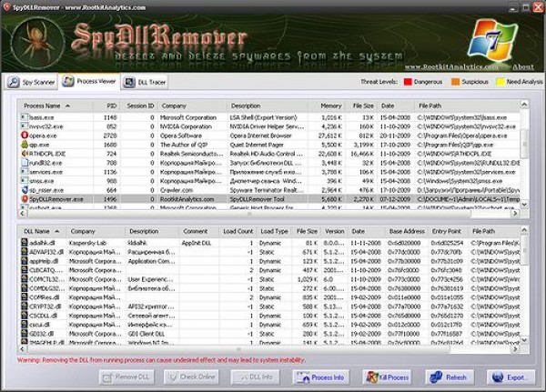546x392 pixels.
Task: Click the services.exe process icon
Action: coord(25,172)
